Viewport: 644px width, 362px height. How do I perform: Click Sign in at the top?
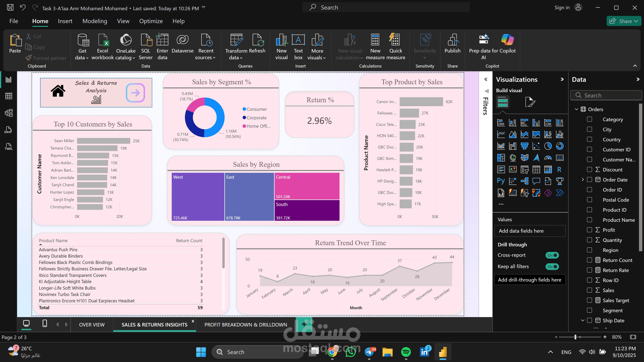tap(562, 8)
